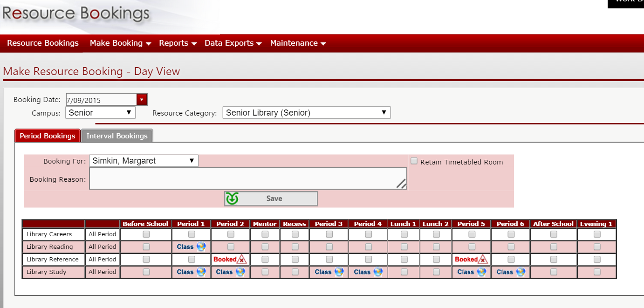Image resolution: width=644 pixels, height=308 pixels.
Task: Check Library Reference Period 1 box
Action: click(x=191, y=260)
